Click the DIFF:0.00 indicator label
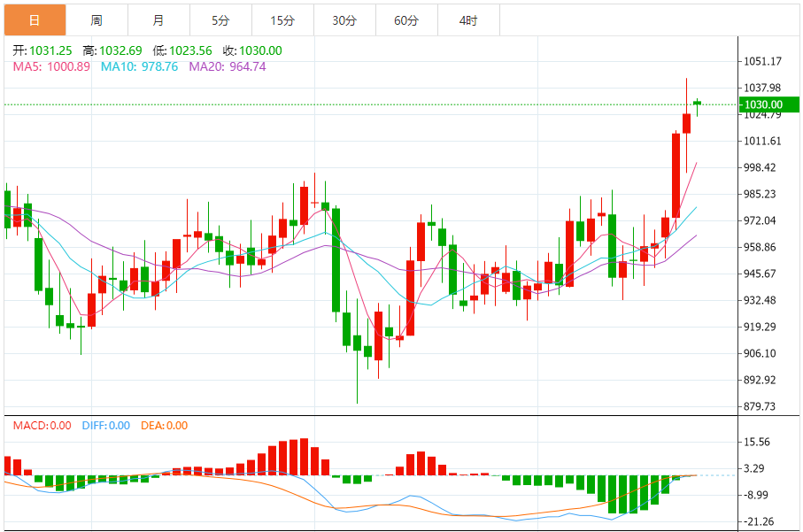 [106, 426]
